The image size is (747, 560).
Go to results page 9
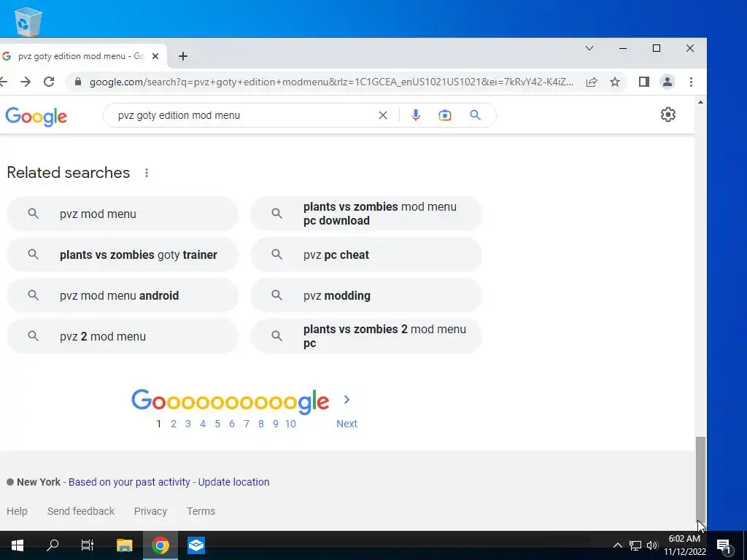click(275, 424)
